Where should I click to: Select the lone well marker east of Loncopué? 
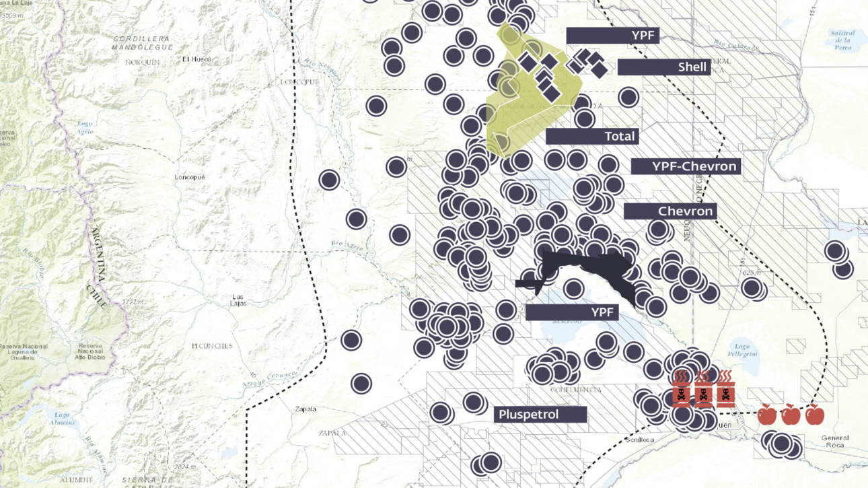coord(329,180)
